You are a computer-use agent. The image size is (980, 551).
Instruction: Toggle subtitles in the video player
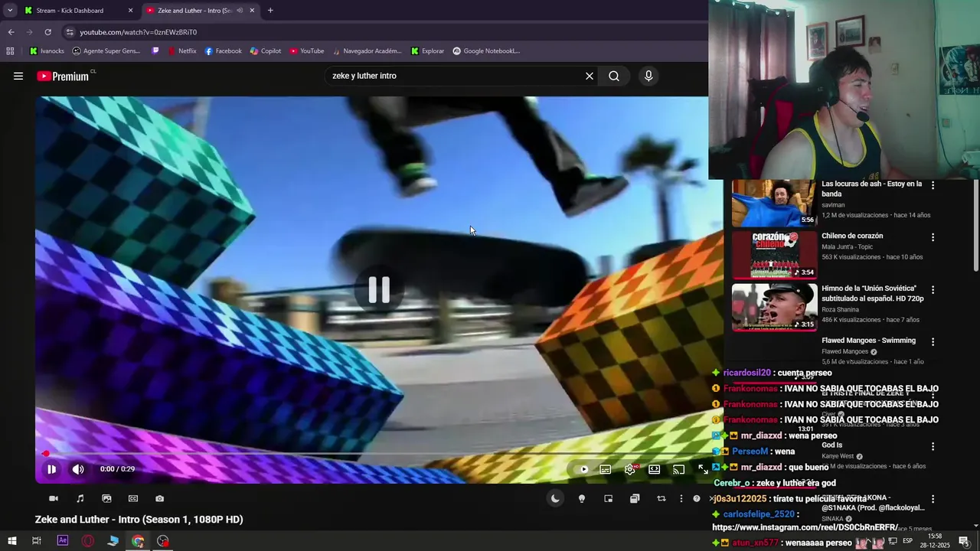click(606, 469)
